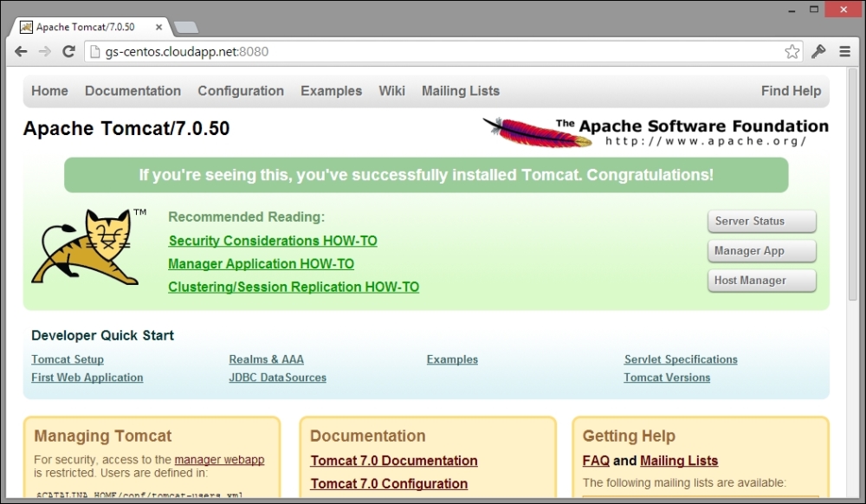The image size is (866, 504).
Task: Bookmark this page via star icon
Action: click(792, 51)
